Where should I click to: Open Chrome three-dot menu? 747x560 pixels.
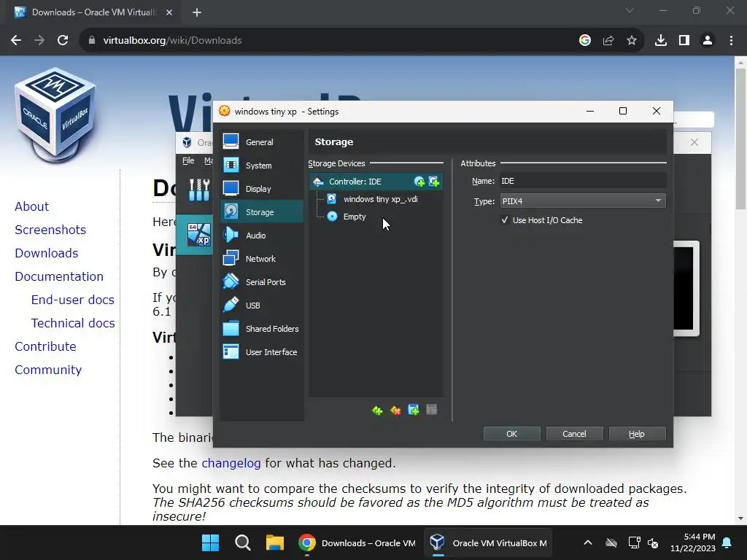[x=731, y=41]
